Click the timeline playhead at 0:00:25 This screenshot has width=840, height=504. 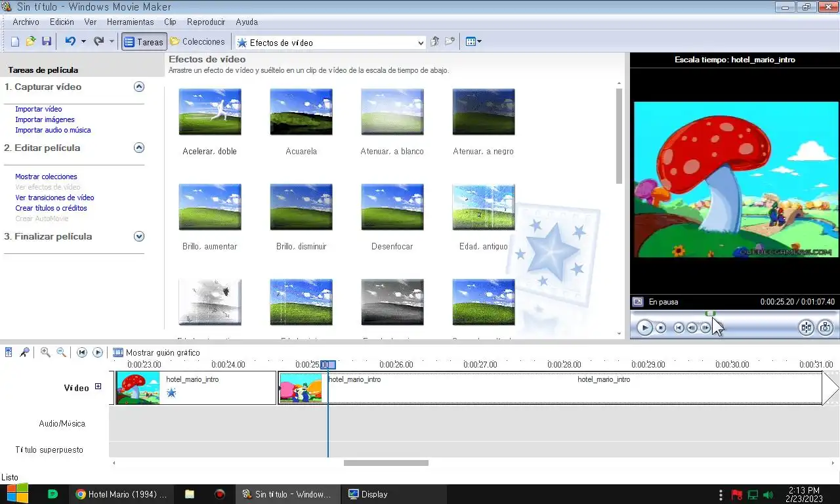(x=328, y=365)
